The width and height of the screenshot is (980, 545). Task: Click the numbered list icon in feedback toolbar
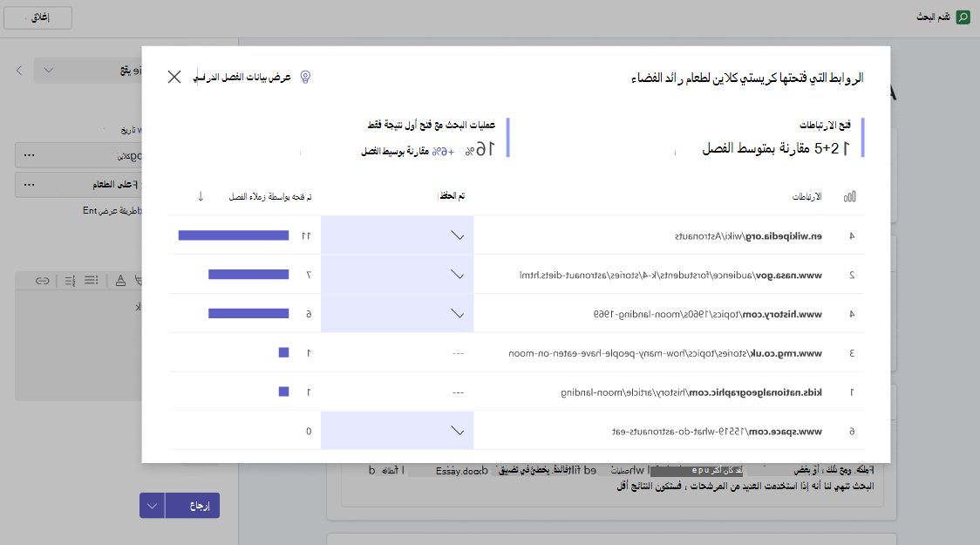pos(70,281)
